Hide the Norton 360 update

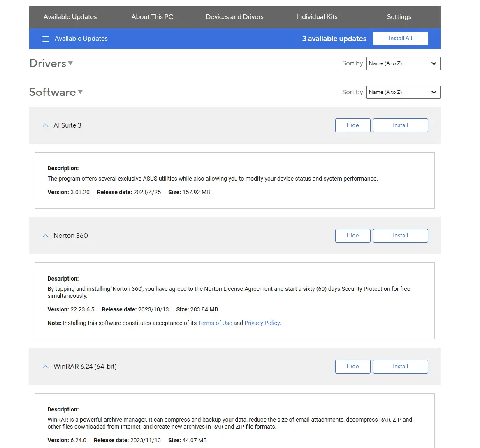point(352,236)
